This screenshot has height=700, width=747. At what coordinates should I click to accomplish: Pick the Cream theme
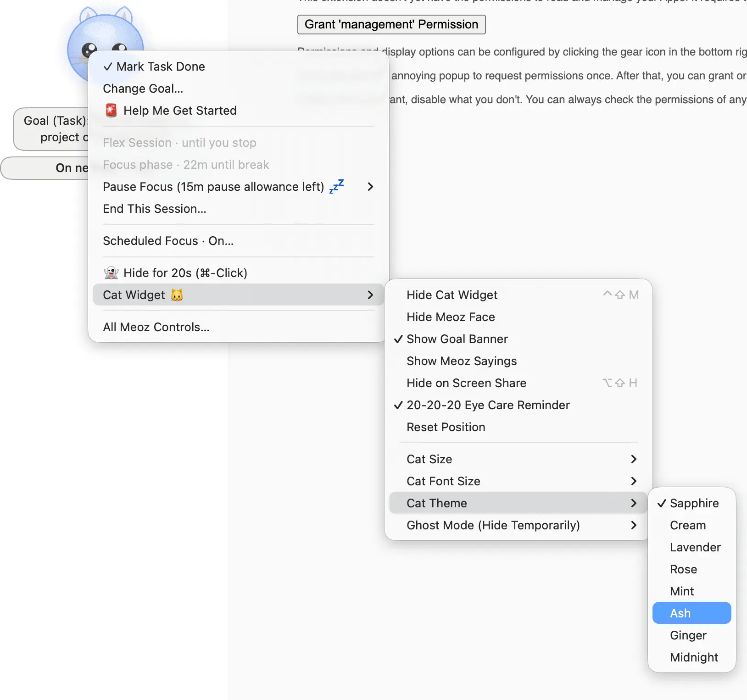[691, 525]
